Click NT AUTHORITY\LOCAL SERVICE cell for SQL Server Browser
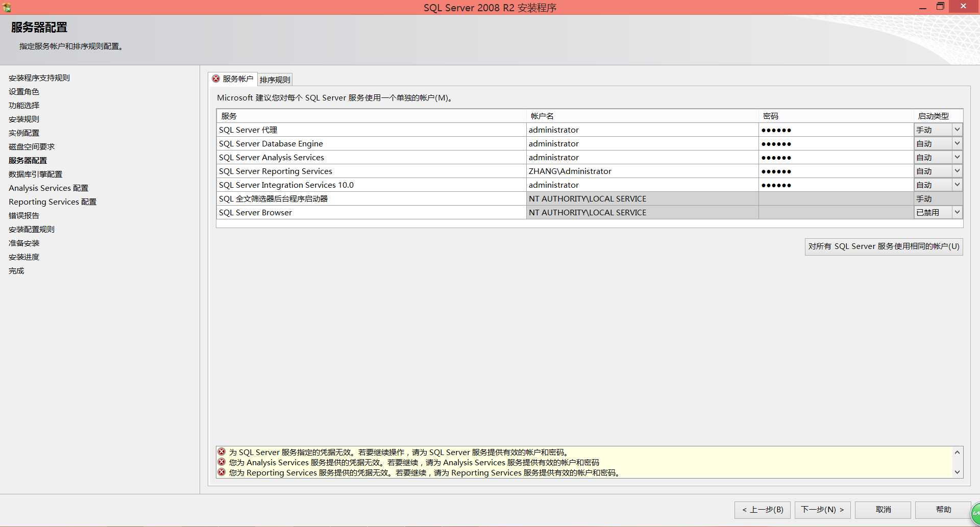Image resolution: width=980 pixels, height=527 pixels. tap(642, 212)
